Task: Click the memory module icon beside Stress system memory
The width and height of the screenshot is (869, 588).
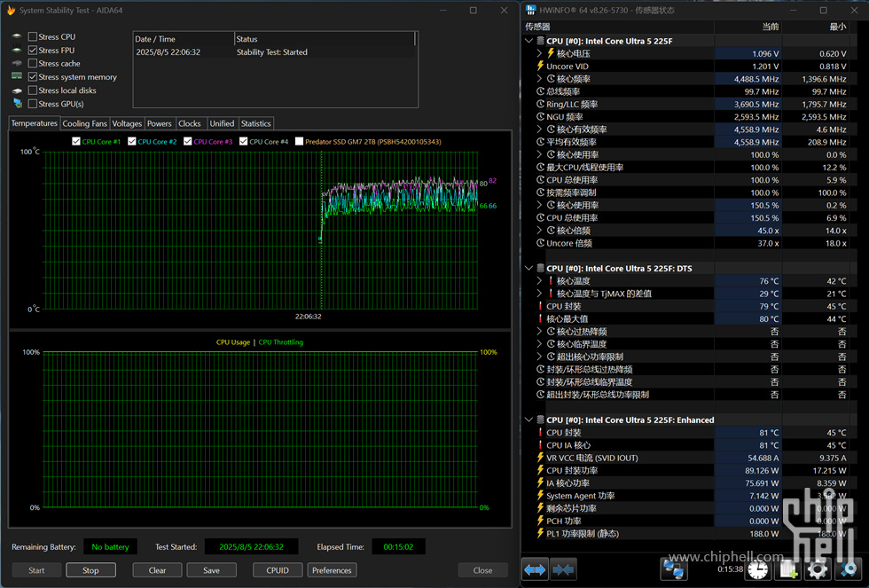Action: [17, 76]
